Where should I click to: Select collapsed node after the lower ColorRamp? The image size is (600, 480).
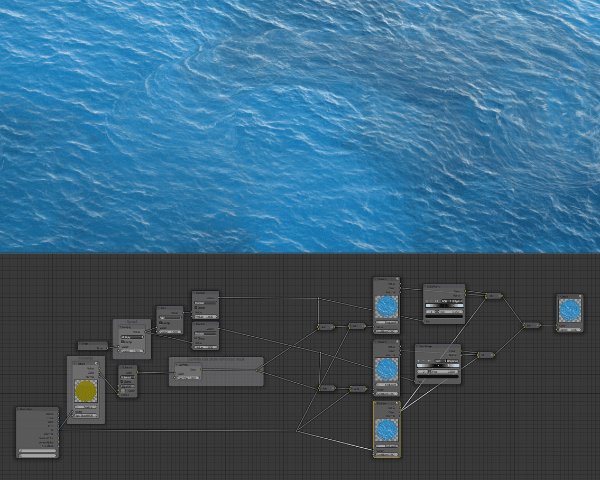click(485, 355)
